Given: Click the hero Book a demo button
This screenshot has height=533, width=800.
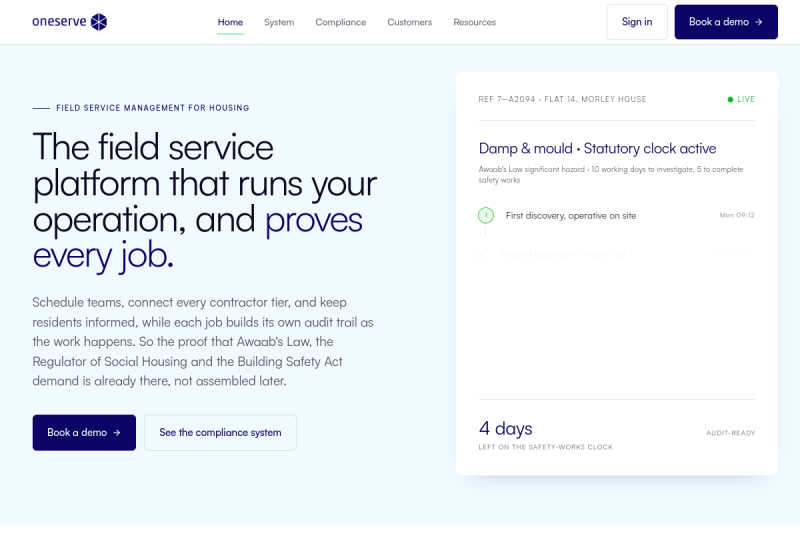Looking at the screenshot, I should (84, 433).
